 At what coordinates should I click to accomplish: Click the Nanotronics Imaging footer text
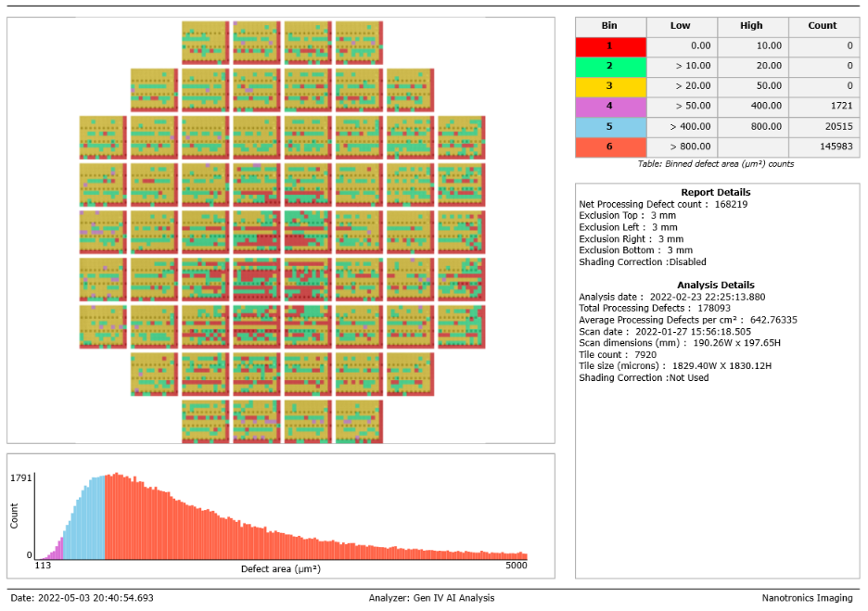coord(807,599)
